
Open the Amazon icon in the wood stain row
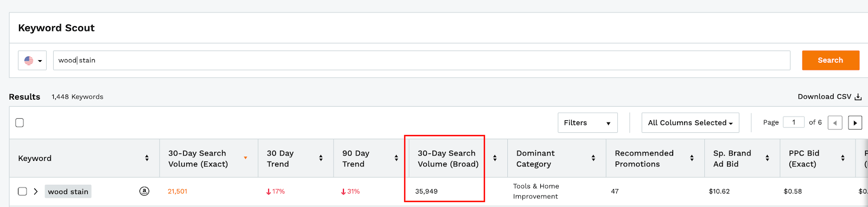[x=144, y=191]
